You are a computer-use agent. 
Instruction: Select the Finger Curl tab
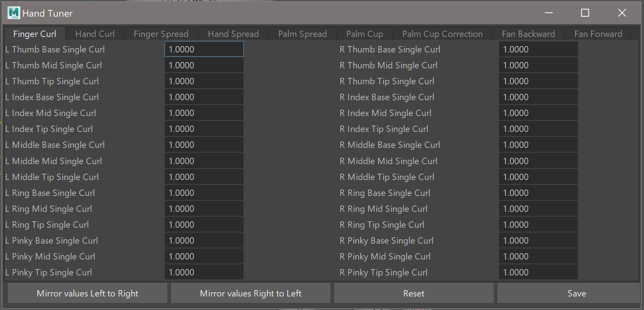tap(35, 34)
